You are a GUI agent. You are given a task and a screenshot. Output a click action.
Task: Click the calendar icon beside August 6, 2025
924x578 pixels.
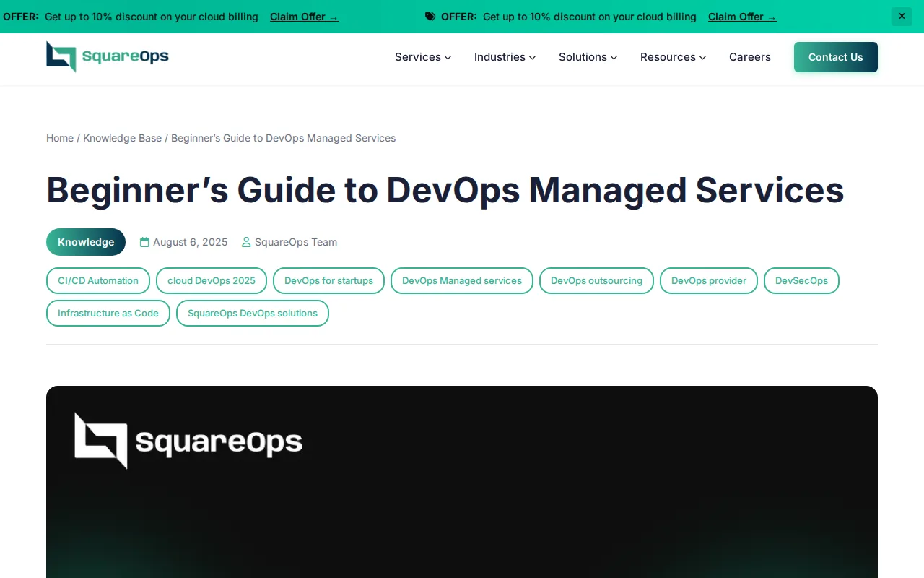[x=144, y=242]
